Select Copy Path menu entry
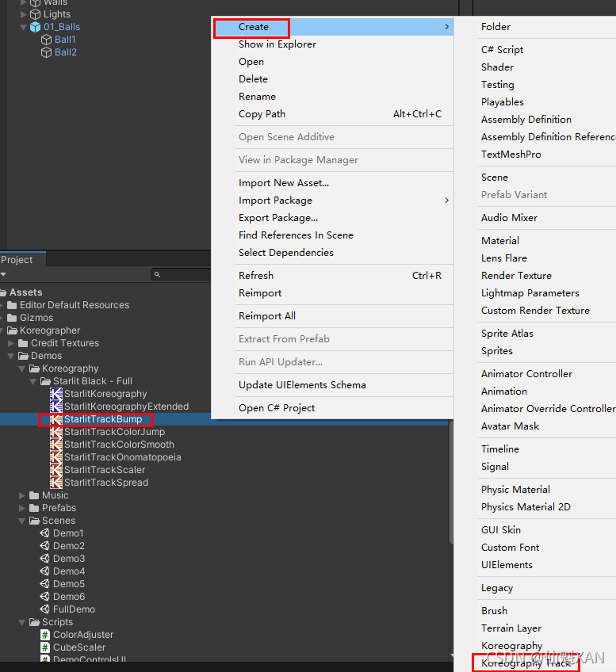Image resolution: width=616 pixels, height=672 pixels. click(x=333, y=114)
